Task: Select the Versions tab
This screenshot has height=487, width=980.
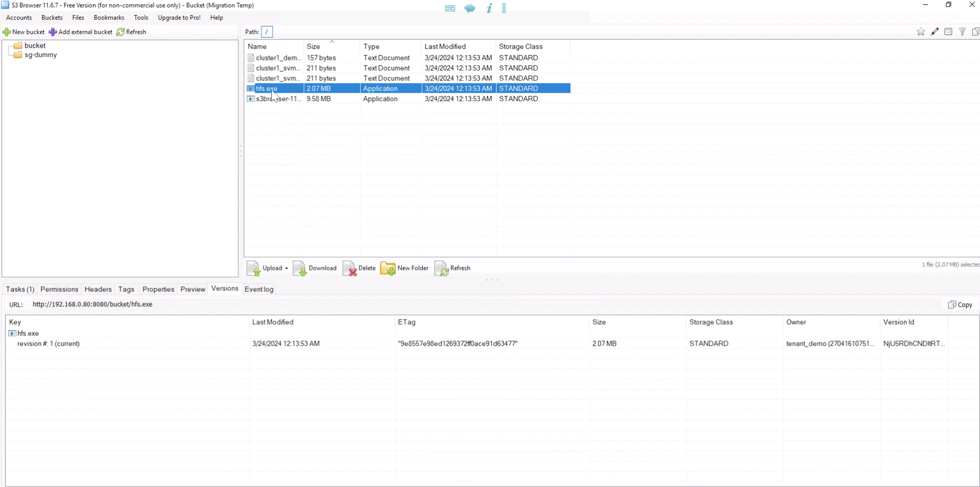Action: (224, 289)
